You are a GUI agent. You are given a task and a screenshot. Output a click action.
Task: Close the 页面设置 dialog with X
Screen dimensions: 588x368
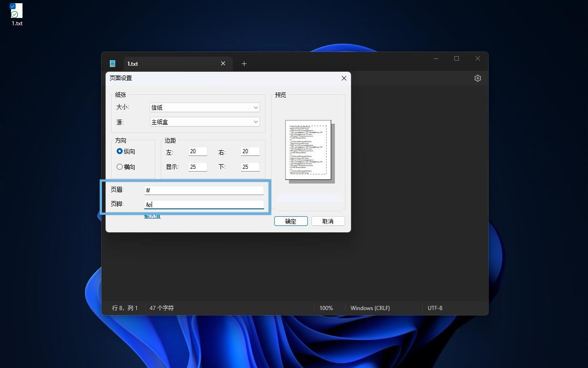(x=344, y=78)
